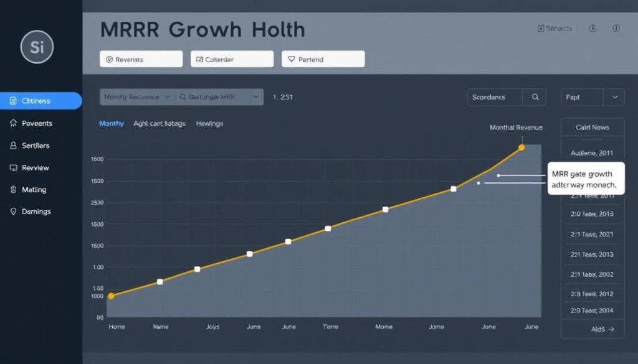This screenshot has height=364, width=638.
Task: Click the topmost orange data point on chart
Action: (521, 147)
